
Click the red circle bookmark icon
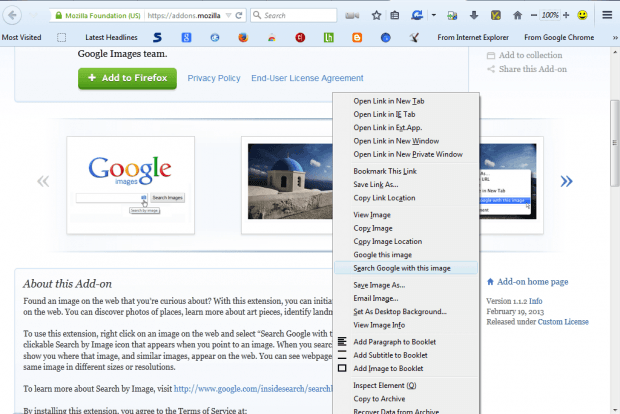coord(300,38)
